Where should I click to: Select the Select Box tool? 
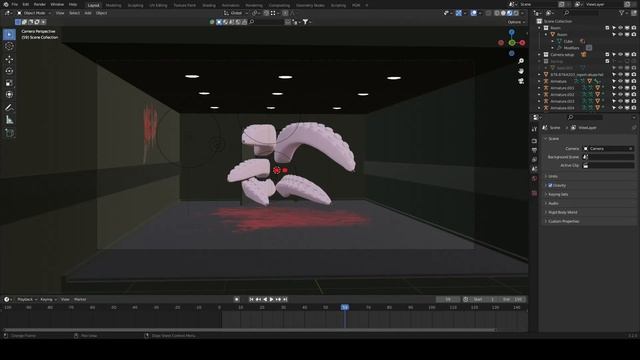[x=9, y=35]
